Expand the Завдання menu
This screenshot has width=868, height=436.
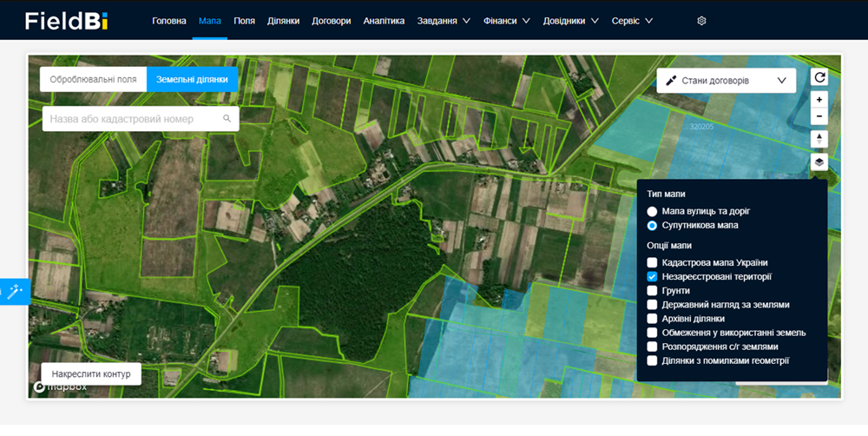pos(444,21)
